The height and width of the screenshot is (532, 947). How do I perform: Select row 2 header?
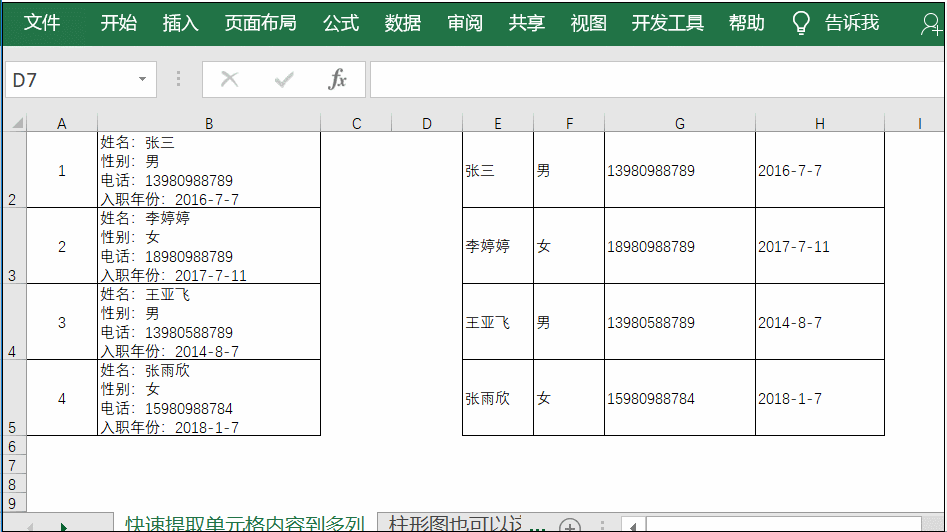(x=13, y=170)
